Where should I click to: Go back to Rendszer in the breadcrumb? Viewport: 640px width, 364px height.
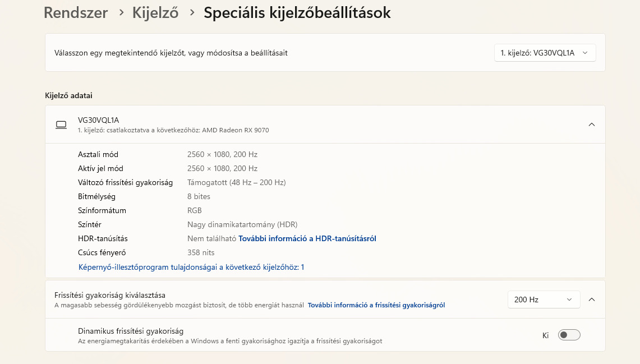click(x=76, y=12)
